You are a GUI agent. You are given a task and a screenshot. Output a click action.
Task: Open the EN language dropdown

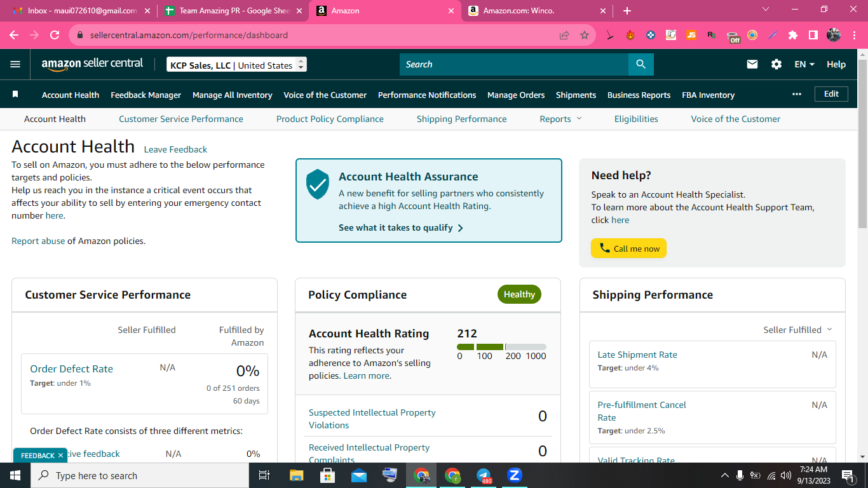click(804, 64)
